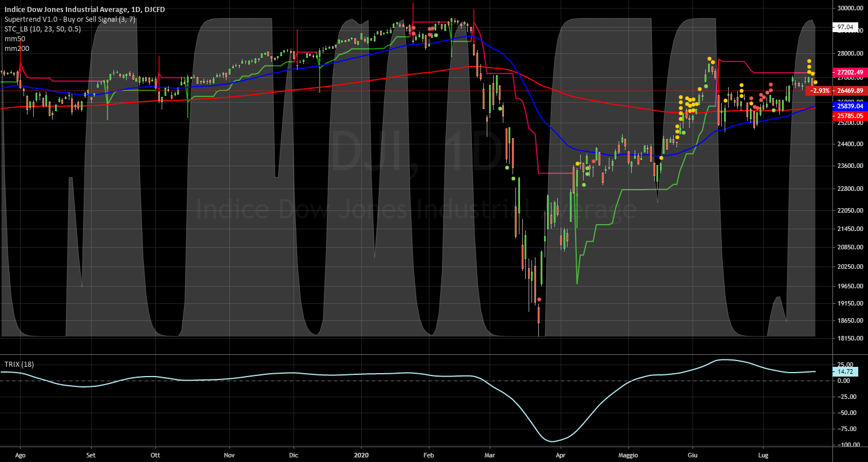Image resolution: width=868 pixels, height=462 pixels.
Task: Click the 26469.89 last price tag
Action: click(x=850, y=91)
